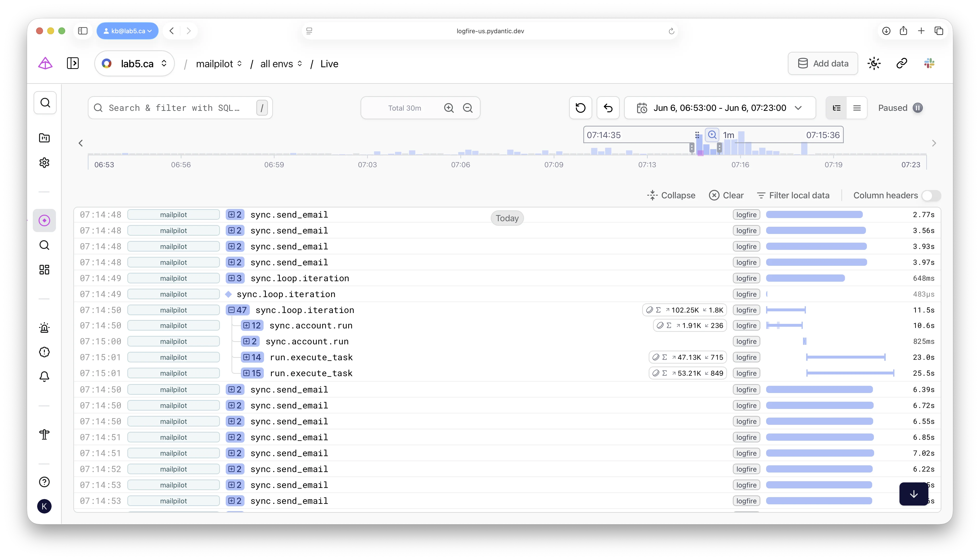Switch to tree view layout toggle
The height and width of the screenshot is (560, 980).
coord(837,108)
